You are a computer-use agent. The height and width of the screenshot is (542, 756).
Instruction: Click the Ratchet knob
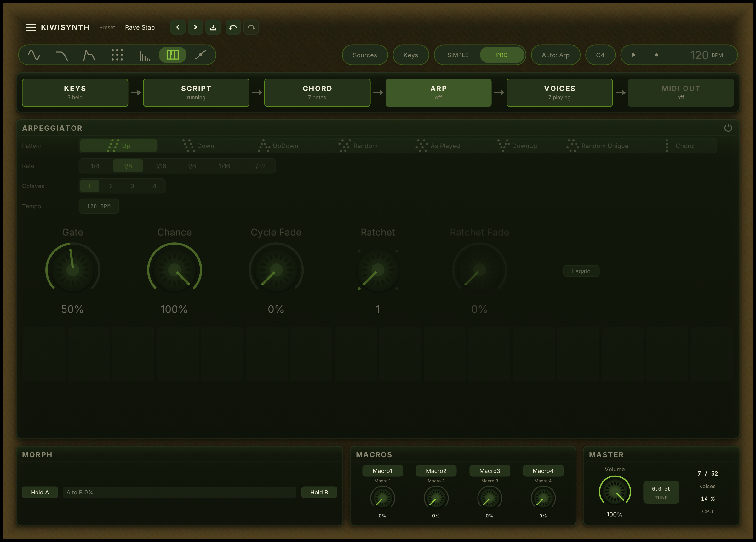click(378, 269)
